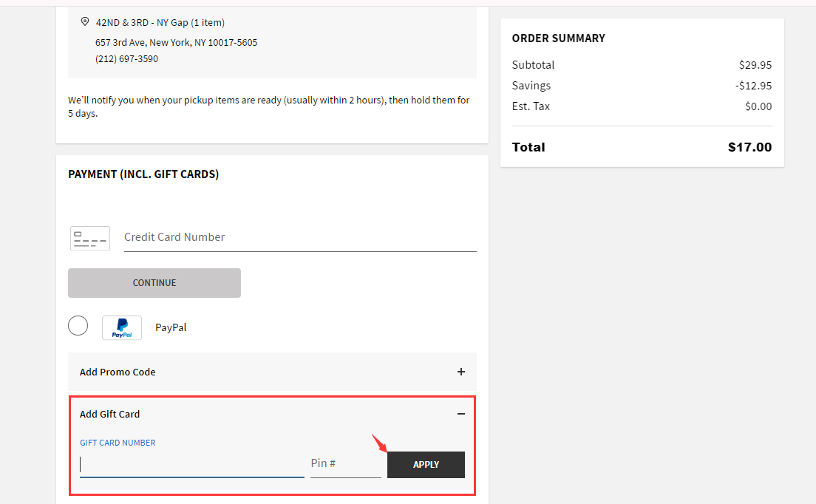The width and height of the screenshot is (816, 504).
Task: Click the $17.00 total amount
Action: tap(749, 148)
